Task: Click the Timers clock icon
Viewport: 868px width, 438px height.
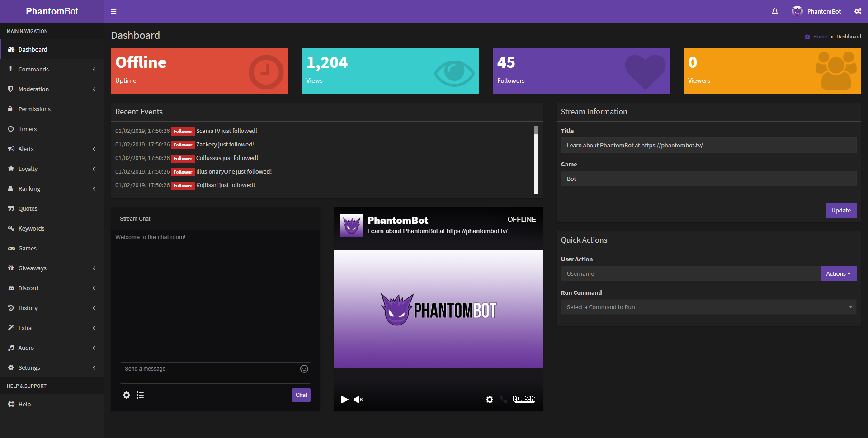Action: pos(11,129)
